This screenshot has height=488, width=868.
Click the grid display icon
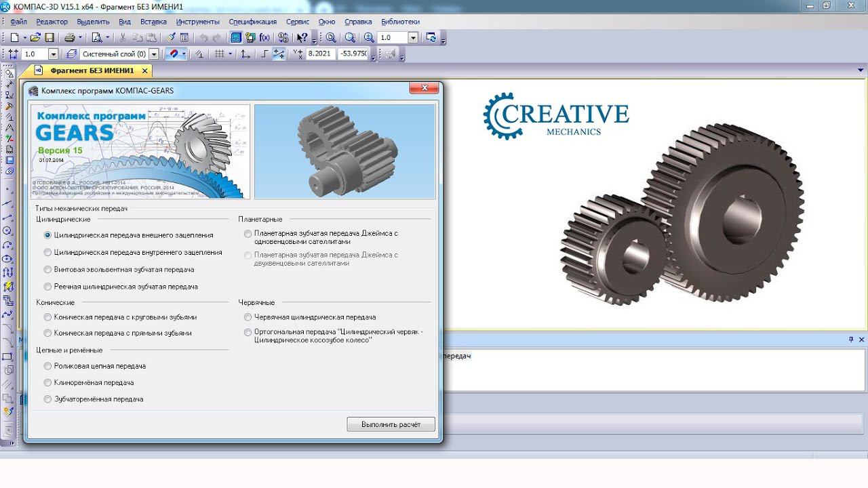pyautogui.click(x=218, y=54)
